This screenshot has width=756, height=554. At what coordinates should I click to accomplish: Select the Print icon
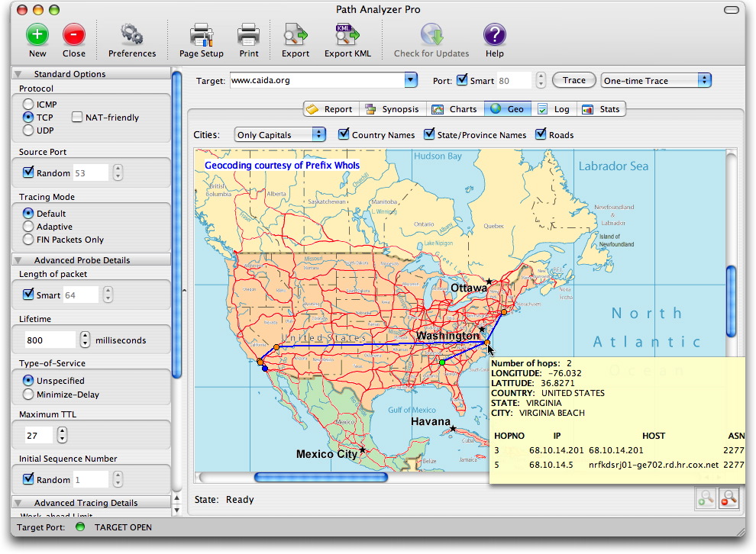(x=248, y=34)
